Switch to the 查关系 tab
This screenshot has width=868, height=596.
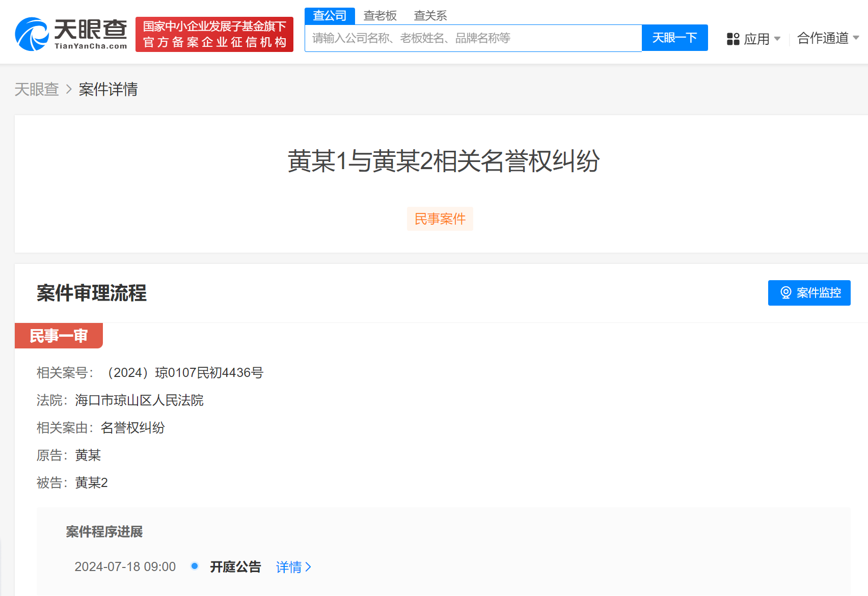pyautogui.click(x=429, y=15)
